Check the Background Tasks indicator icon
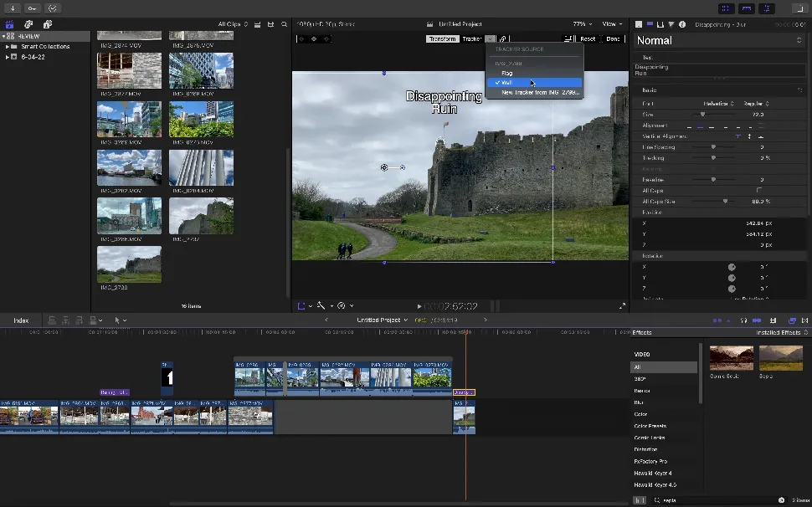The width and height of the screenshot is (812, 507). click(x=53, y=8)
